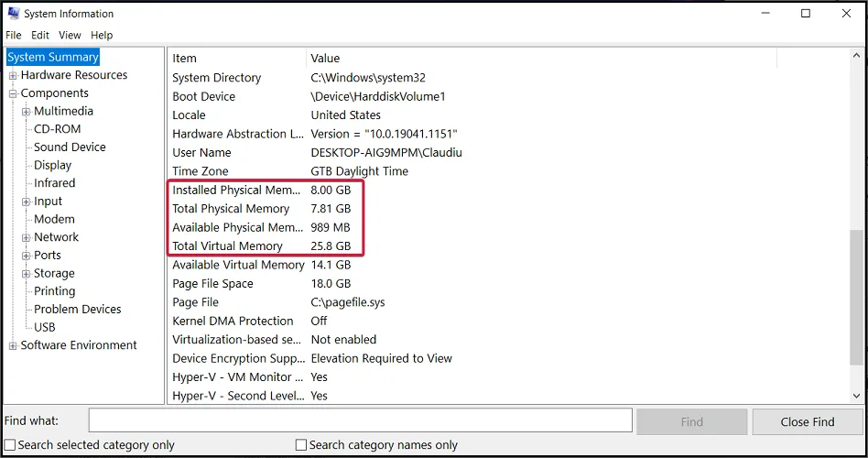Expand the Storage category
Viewport: 868px width, 458px height.
click(27, 274)
